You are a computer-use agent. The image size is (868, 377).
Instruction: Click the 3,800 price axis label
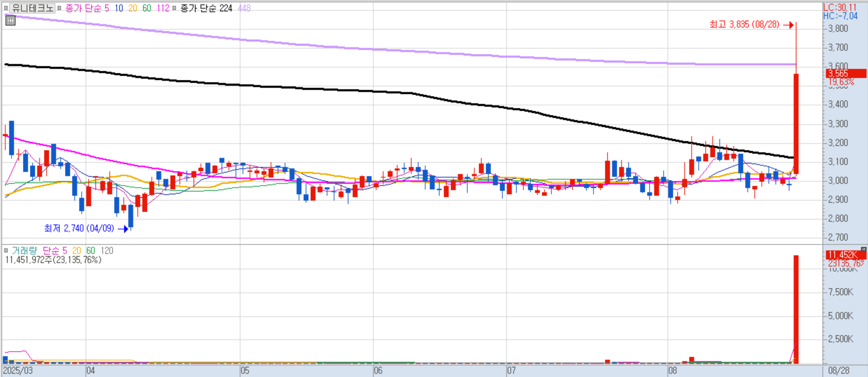pyautogui.click(x=838, y=28)
